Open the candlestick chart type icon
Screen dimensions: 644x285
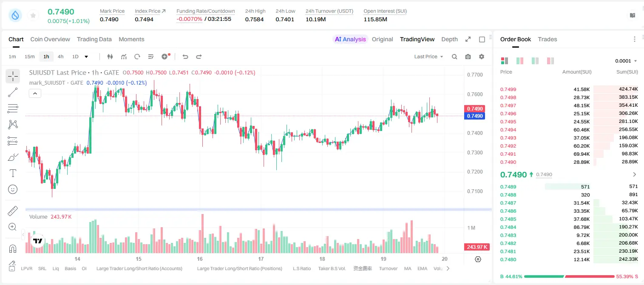pos(110,57)
